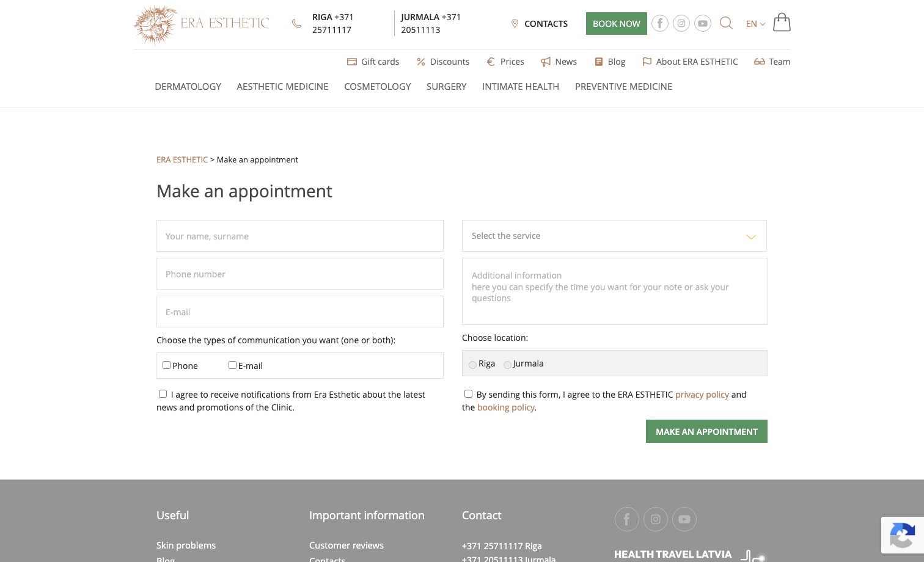Open YouTube icon in the footer
This screenshot has height=562, width=924.
point(684,519)
